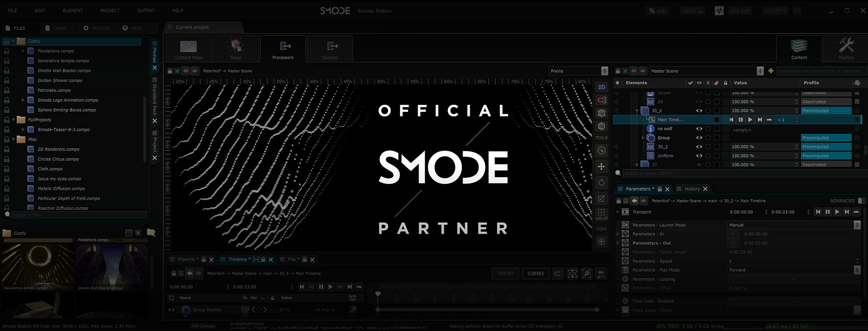Screen dimensions: 868x331
Task: Toggle visibility of the Uniform layer
Action: pos(699,156)
